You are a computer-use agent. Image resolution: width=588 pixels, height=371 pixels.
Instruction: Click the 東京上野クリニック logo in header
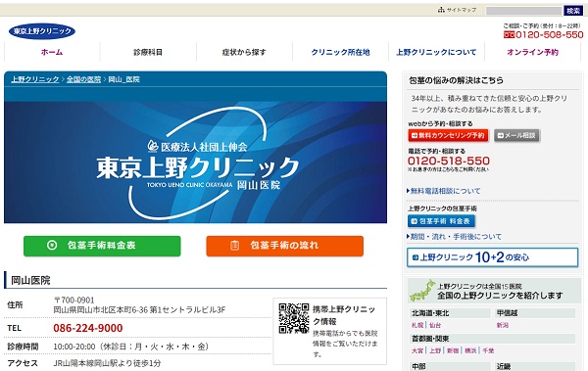(42, 31)
